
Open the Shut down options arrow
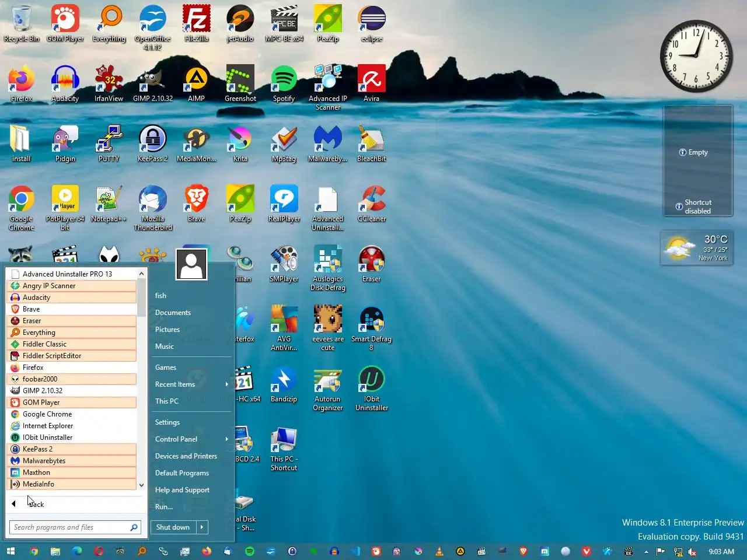[202, 527]
